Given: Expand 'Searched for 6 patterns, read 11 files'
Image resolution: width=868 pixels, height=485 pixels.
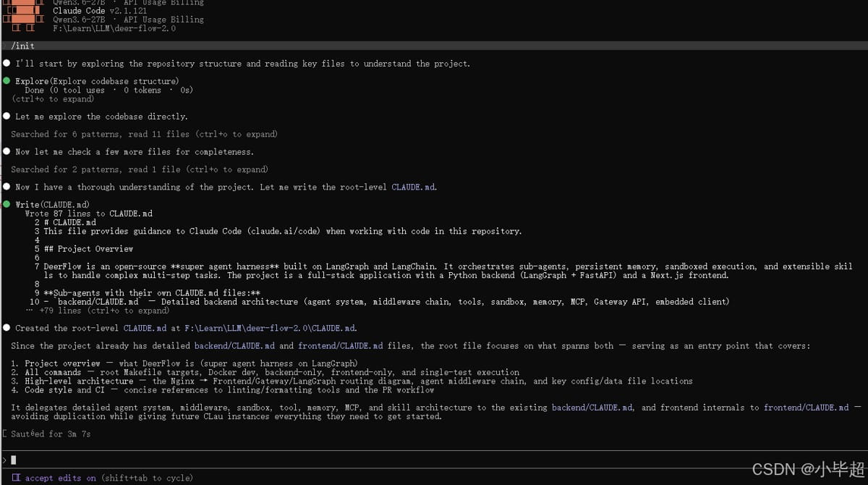Looking at the screenshot, I should [x=144, y=134].
